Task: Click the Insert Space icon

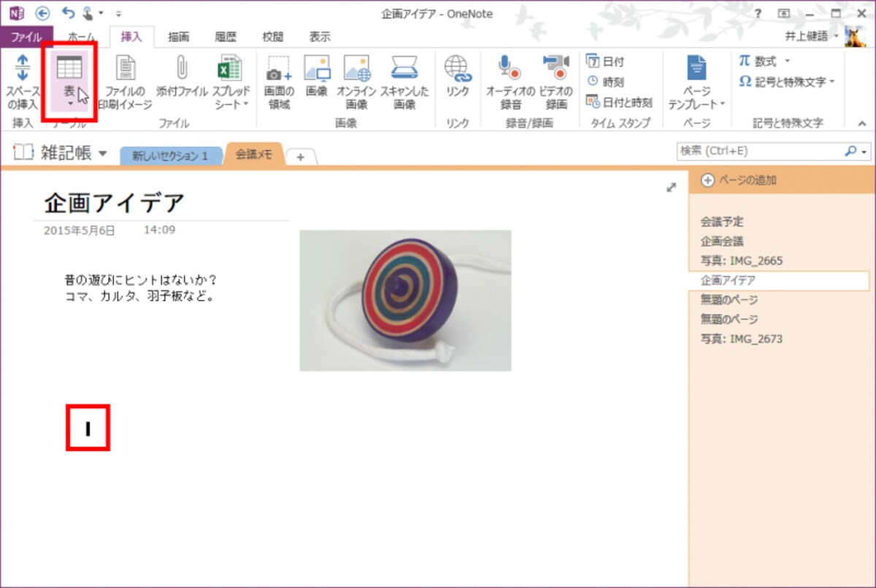Action: (x=23, y=68)
